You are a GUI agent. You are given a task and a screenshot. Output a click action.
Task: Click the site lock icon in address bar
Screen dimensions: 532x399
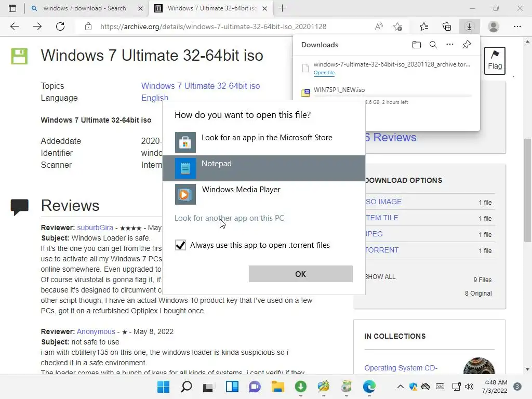(88, 26)
